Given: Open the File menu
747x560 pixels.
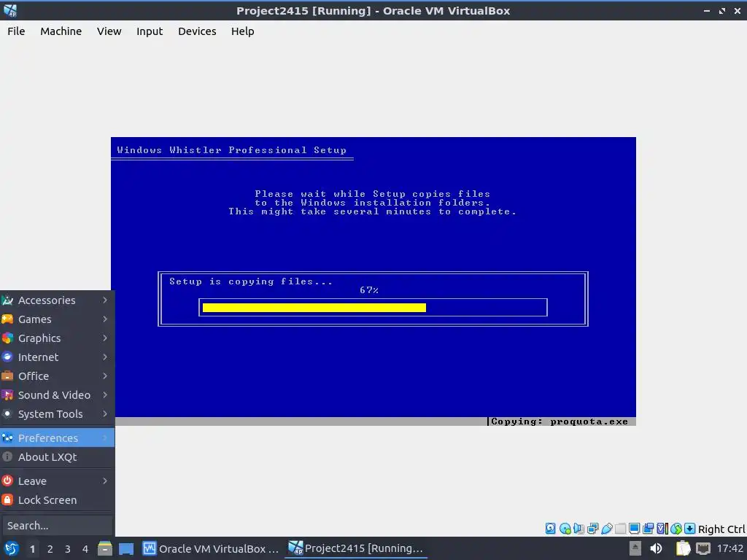Looking at the screenshot, I should click(16, 31).
